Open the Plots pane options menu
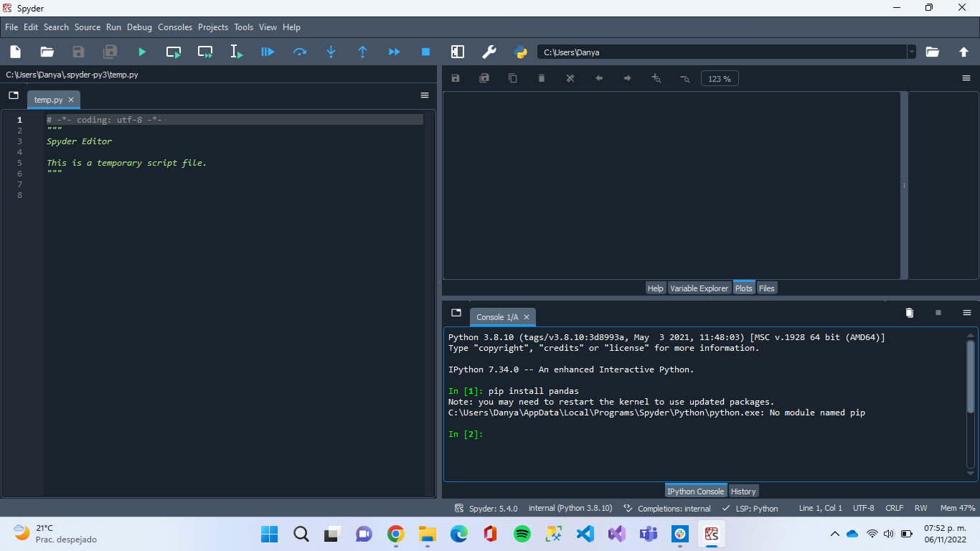 (966, 78)
